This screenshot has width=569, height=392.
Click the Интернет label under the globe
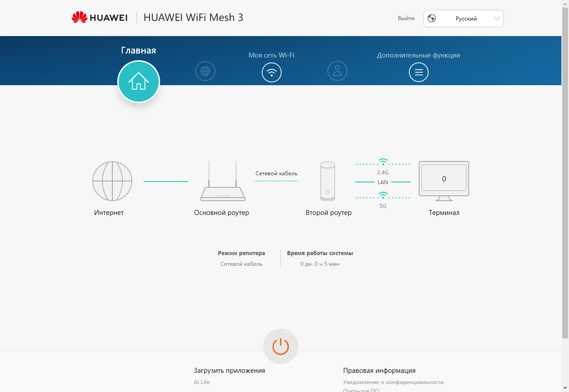pos(109,213)
